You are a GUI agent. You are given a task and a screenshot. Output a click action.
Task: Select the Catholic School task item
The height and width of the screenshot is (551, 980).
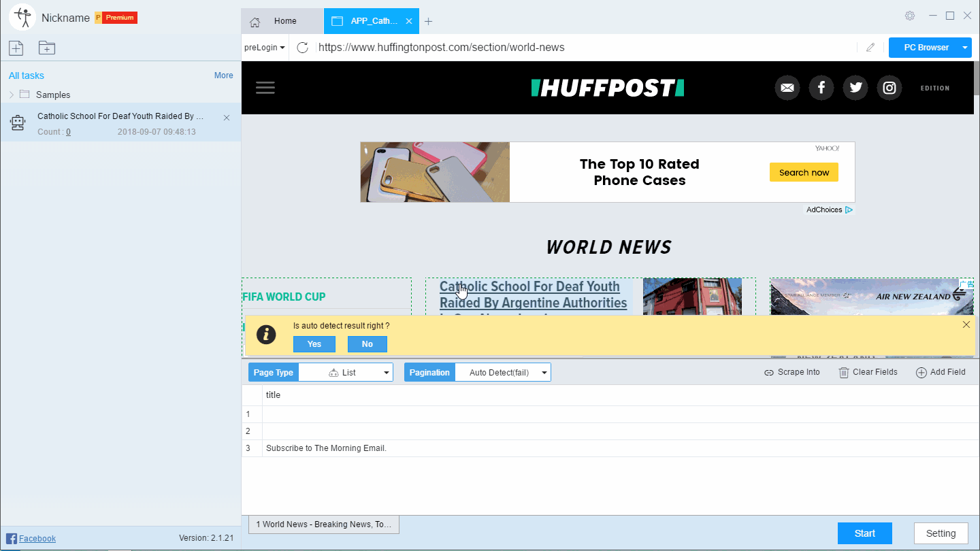point(120,122)
